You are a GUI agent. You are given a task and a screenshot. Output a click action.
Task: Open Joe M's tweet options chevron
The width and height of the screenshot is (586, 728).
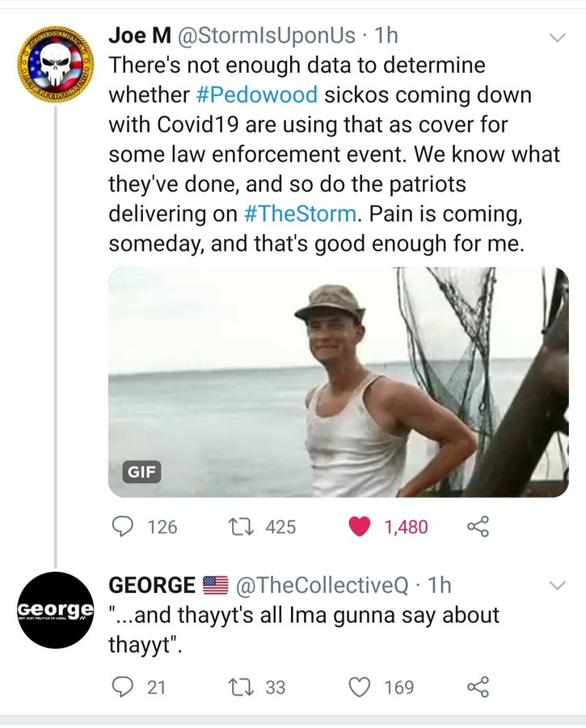point(557,38)
